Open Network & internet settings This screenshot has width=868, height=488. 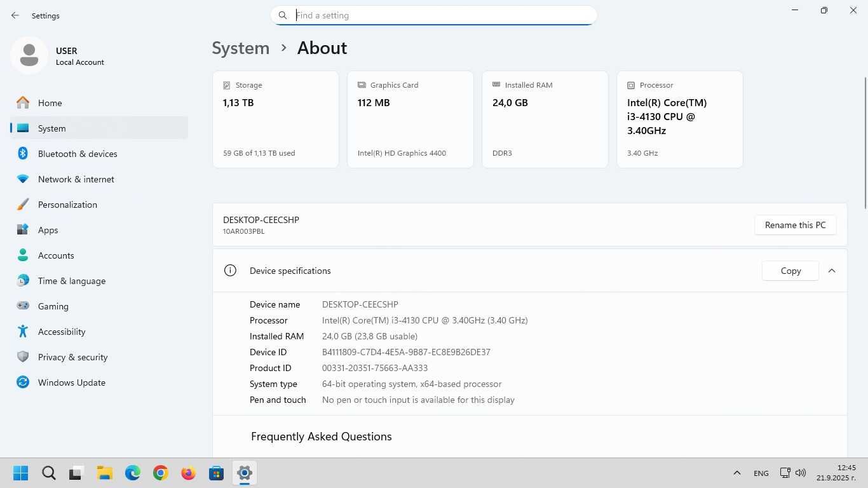(99, 179)
